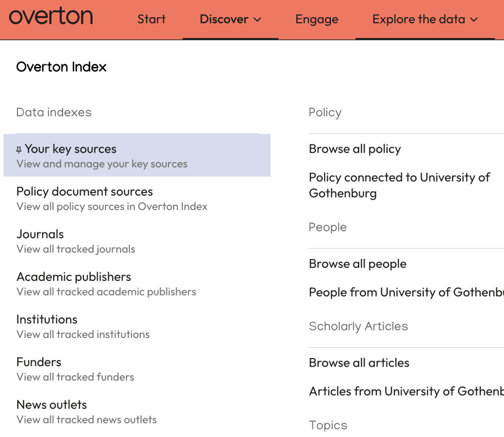Open the Engage menu item
Screen dimensions: 504x437
[316, 19]
